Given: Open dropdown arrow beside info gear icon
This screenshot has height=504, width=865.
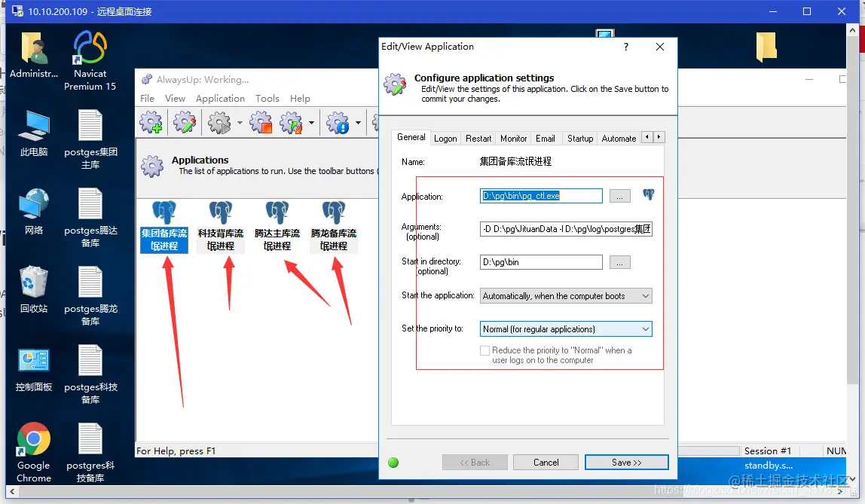Looking at the screenshot, I should click(358, 123).
